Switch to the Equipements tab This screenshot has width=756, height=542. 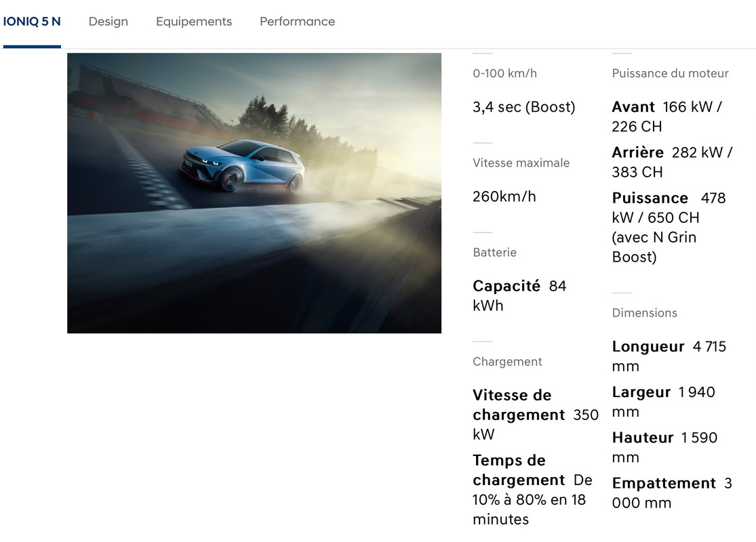point(194,22)
